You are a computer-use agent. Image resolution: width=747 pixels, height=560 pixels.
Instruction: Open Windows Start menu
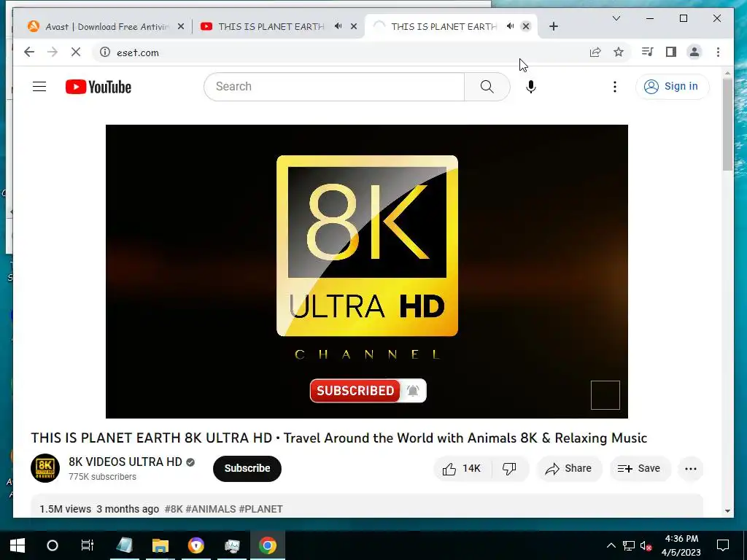click(x=18, y=545)
